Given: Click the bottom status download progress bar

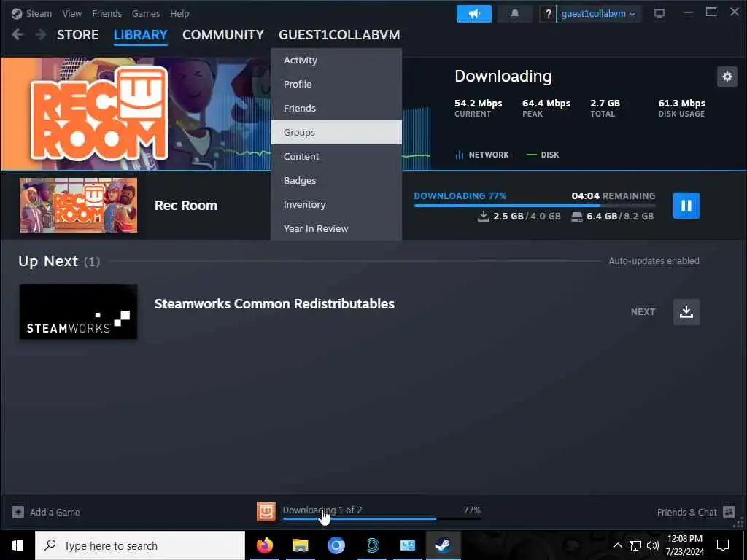Looking at the screenshot, I should [x=382, y=518].
